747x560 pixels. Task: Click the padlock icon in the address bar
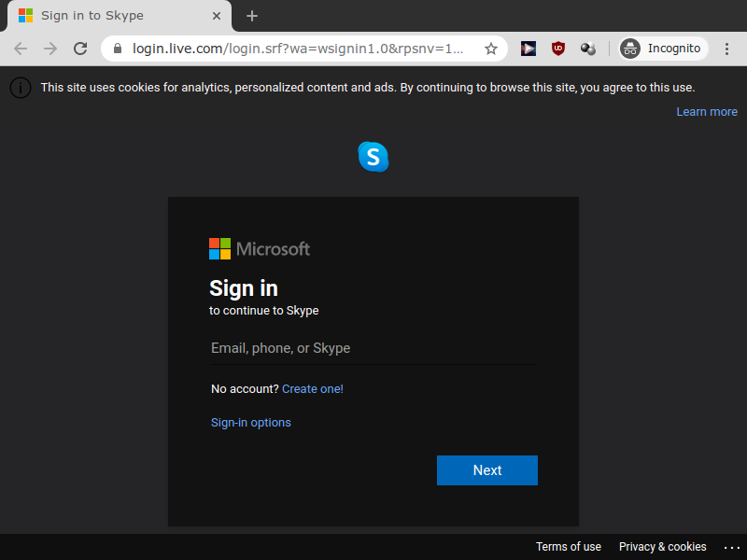[x=118, y=49]
